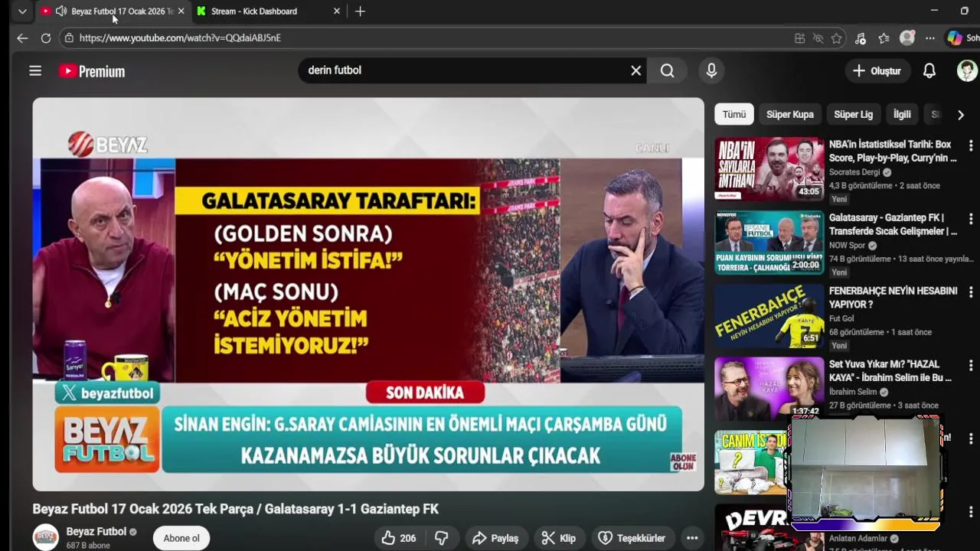Subscribe with Abone ol button
The image size is (980, 551).
coord(181,538)
